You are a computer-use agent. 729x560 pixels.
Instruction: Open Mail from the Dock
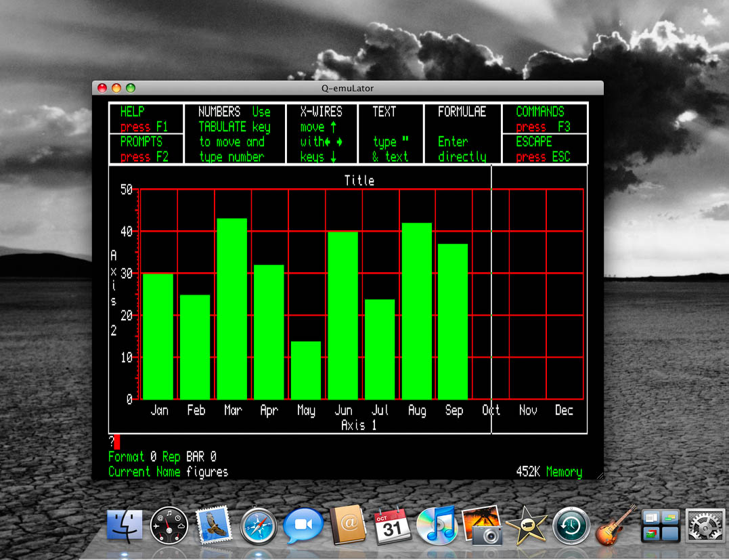coord(214,525)
